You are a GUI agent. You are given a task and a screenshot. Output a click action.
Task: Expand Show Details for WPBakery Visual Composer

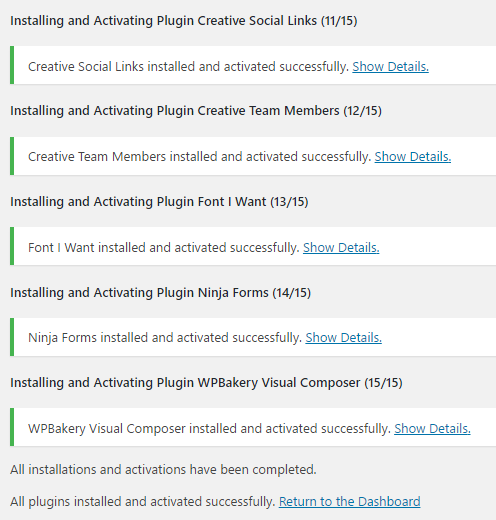[x=432, y=429]
